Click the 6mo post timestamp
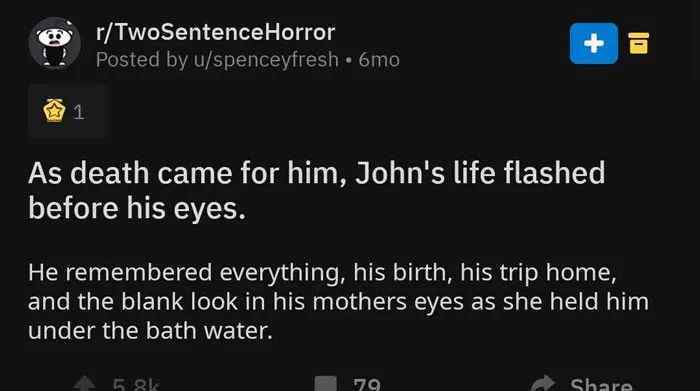Image resolution: width=700 pixels, height=391 pixels. point(379,60)
